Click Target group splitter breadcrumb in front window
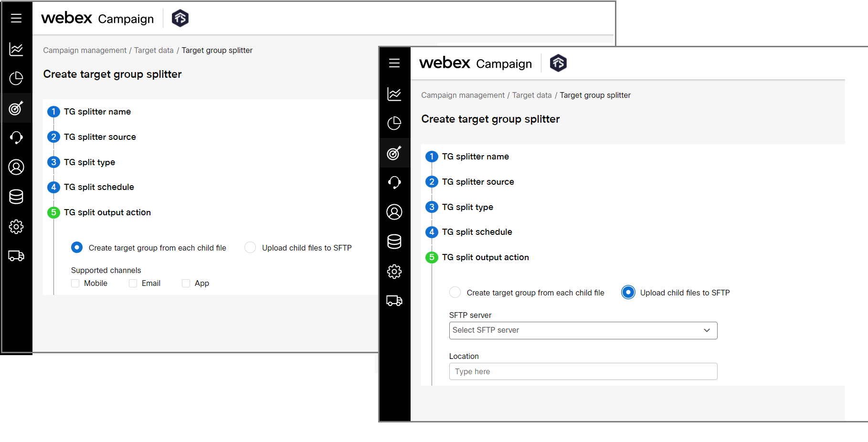Image resolution: width=868 pixels, height=442 pixels. click(595, 95)
